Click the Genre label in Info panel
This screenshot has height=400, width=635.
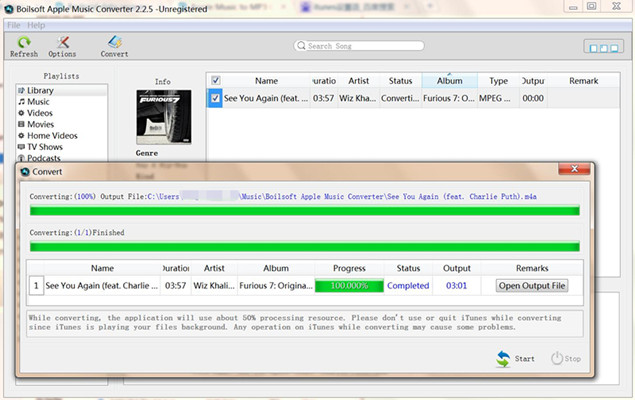pos(147,153)
